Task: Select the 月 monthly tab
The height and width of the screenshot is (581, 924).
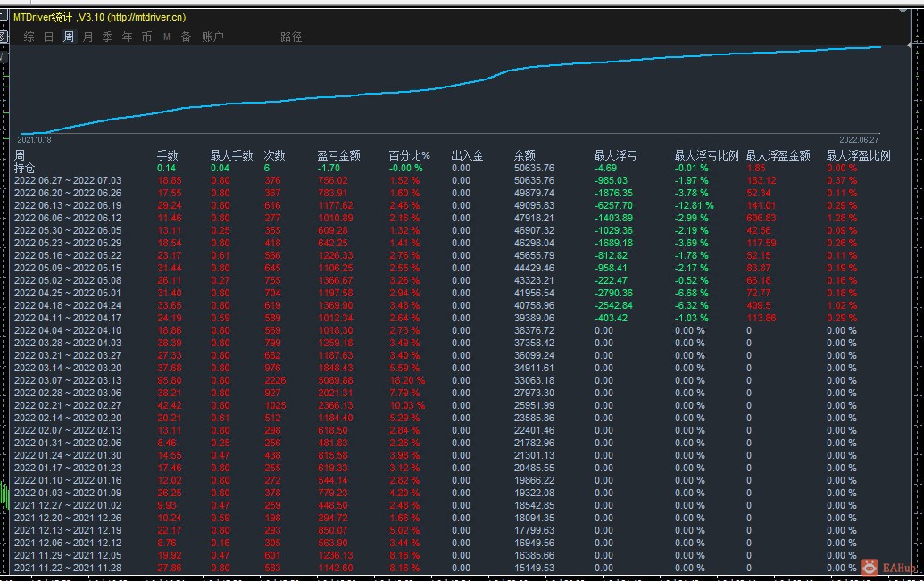Action: (87, 37)
